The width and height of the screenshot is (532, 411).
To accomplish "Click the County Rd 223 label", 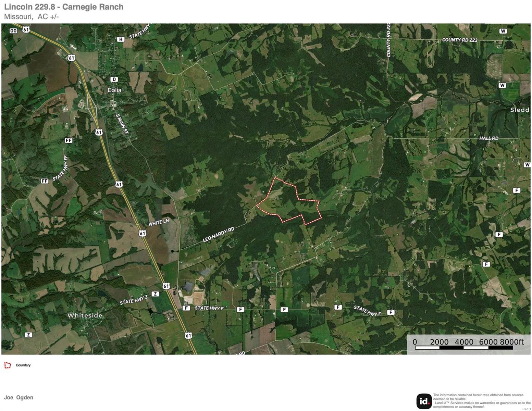I will [x=460, y=40].
